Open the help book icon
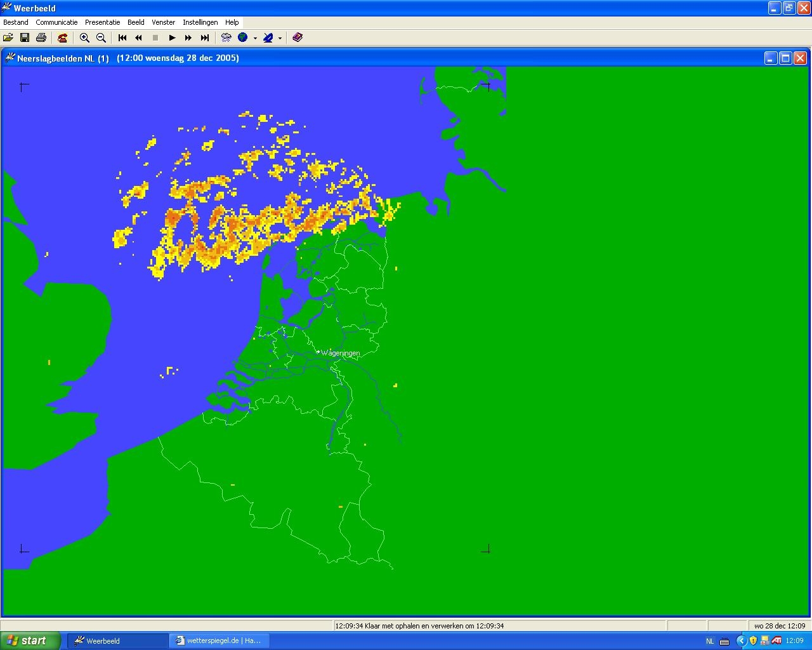This screenshot has width=812, height=650. pyautogui.click(x=298, y=38)
